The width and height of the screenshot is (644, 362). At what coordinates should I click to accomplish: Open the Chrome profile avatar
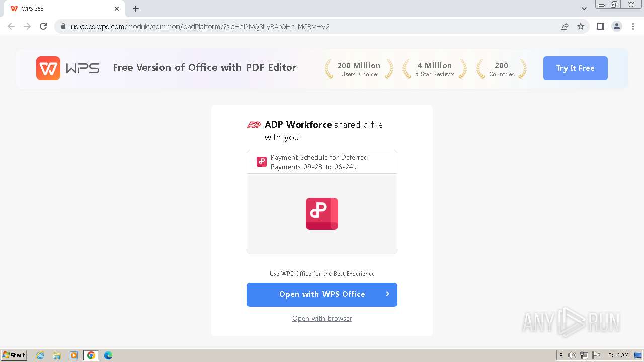(x=617, y=26)
